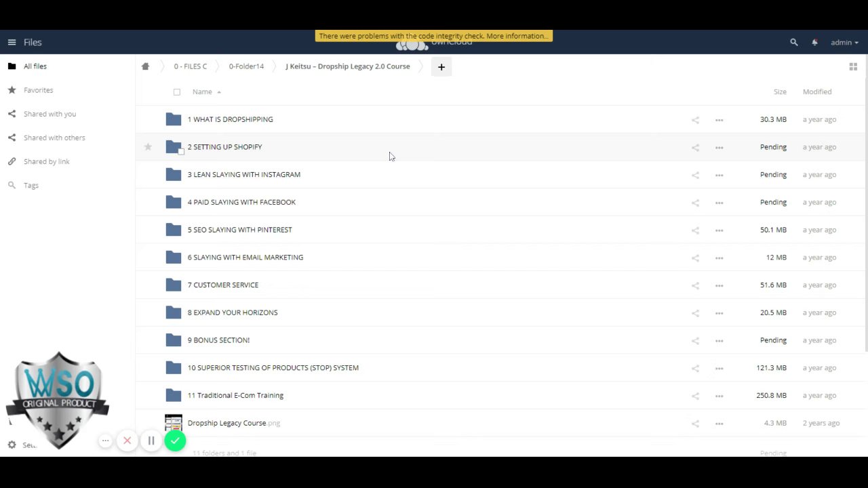The width and height of the screenshot is (868, 488).
Task: Share the 6 SLAYING WITH EMAIL MARKETING folder
Action: (695, 258)
